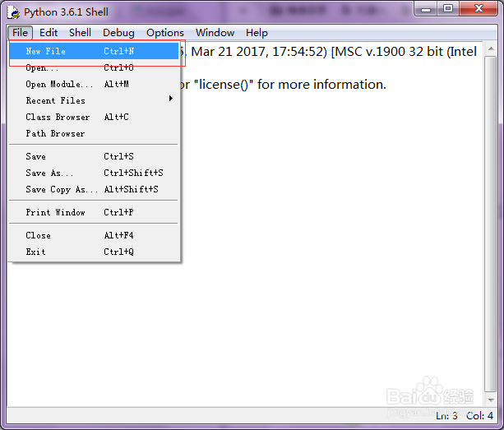This screenshot has height=430, width=504.
Task: Click scrollbar up arrow
Action: [491, 49]
